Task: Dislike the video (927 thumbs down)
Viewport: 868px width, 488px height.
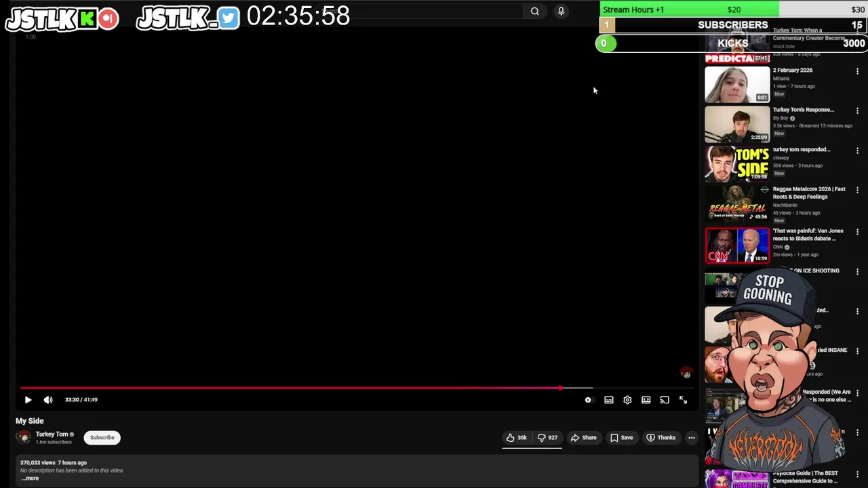Action: pos(547,438)
